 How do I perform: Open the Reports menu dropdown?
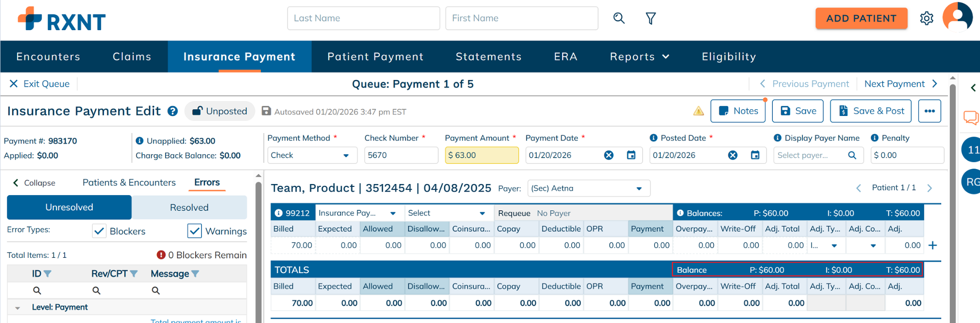(639, 57)
